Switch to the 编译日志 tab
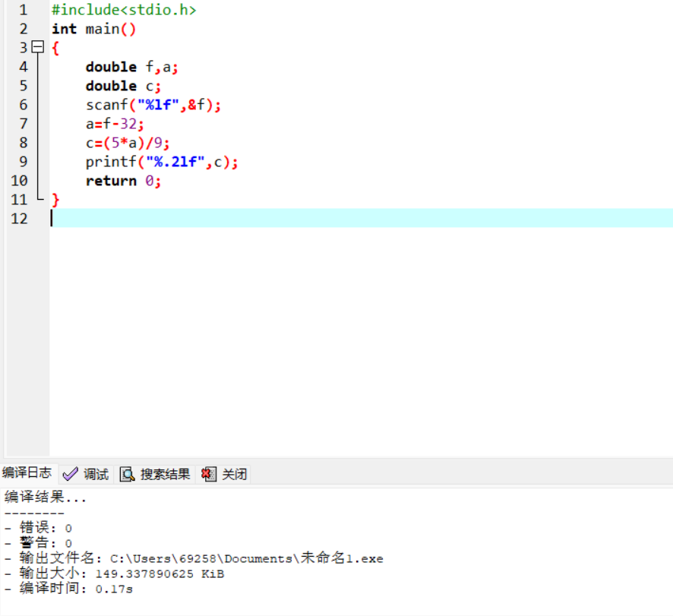673x616 pixels. click(x=27, y=473)
